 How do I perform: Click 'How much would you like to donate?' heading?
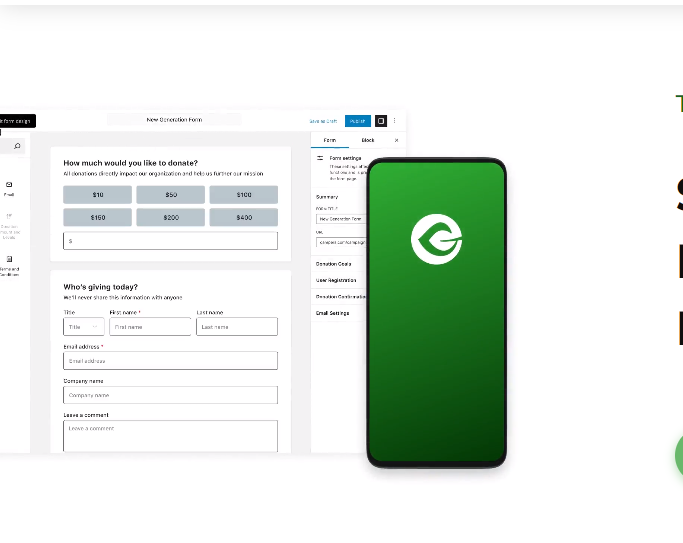point(130,163)
